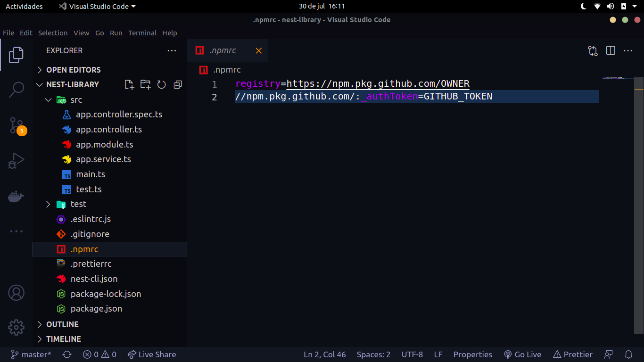The image size is (644, 362).
Task: Collapse the src folder
Action: (x=110, y=100)
